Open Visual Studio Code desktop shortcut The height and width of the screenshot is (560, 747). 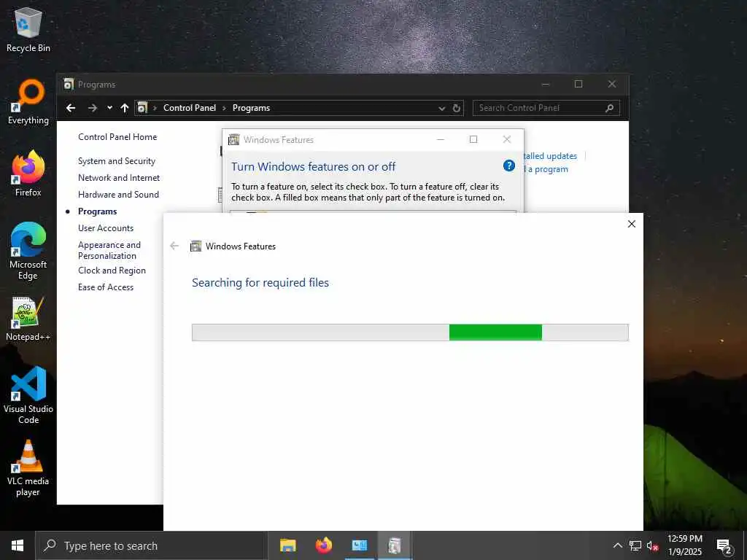28,395
